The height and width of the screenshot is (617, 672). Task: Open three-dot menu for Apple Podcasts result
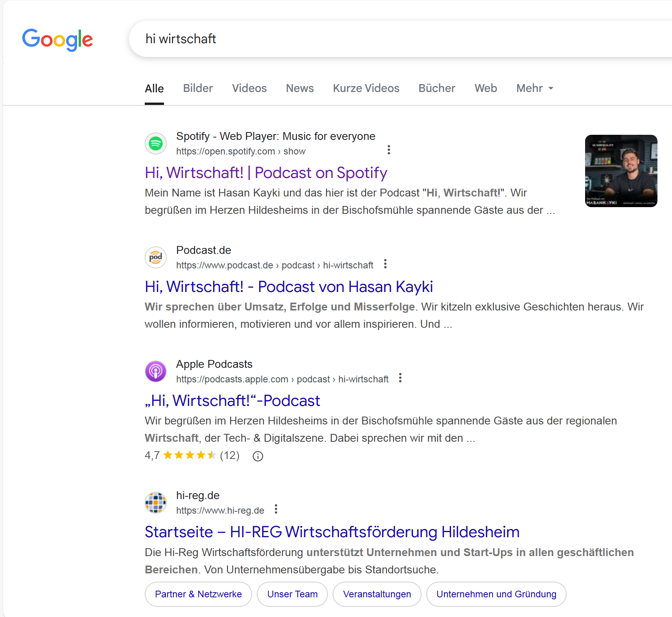(x=400, y=378)
